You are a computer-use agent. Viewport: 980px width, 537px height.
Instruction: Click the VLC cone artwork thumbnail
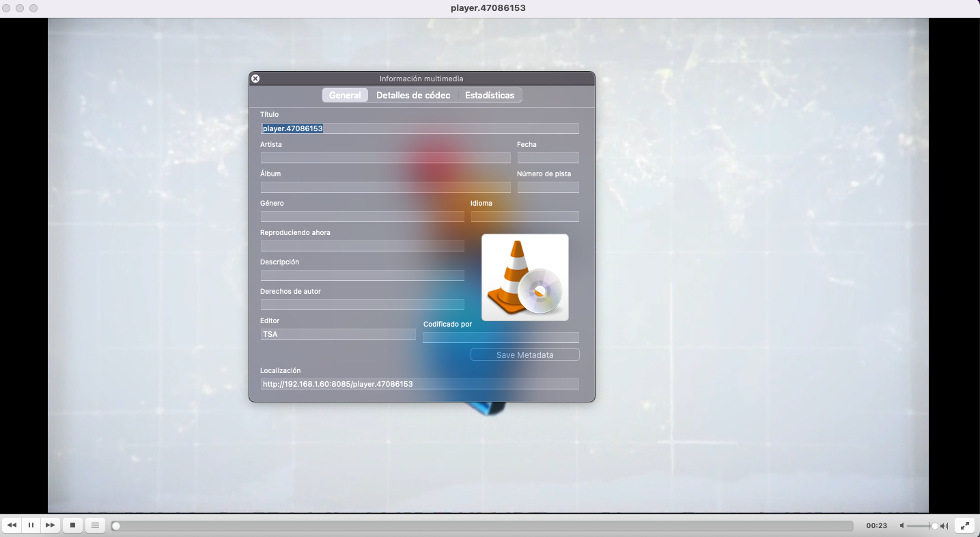pos(524,277)
